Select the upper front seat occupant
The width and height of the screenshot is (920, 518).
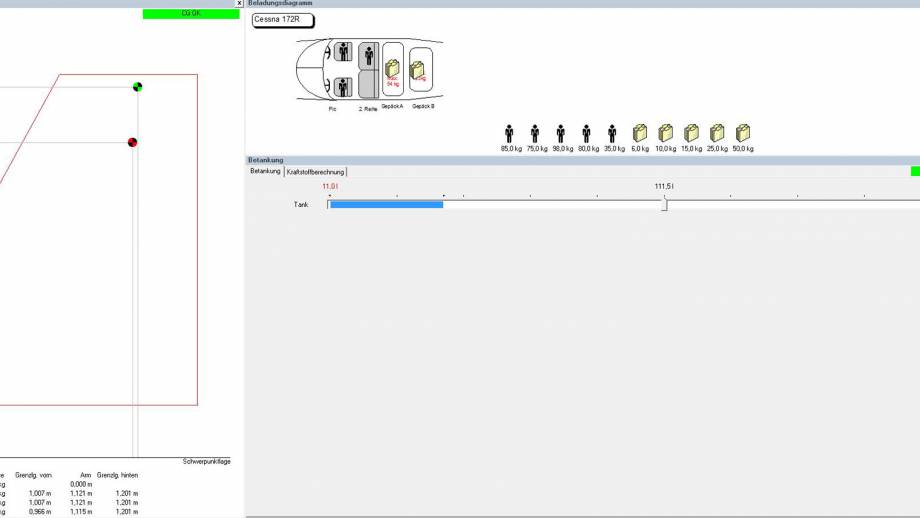[343, 52]
